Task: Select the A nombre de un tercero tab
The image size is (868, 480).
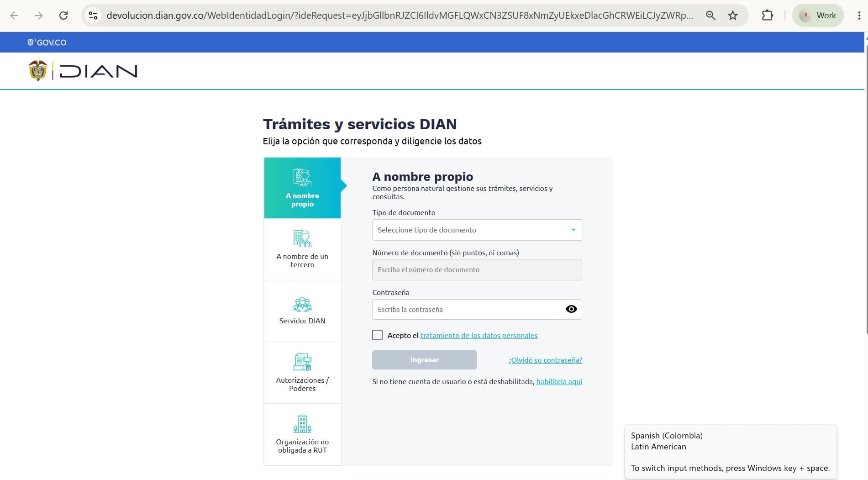Action: 302,249
